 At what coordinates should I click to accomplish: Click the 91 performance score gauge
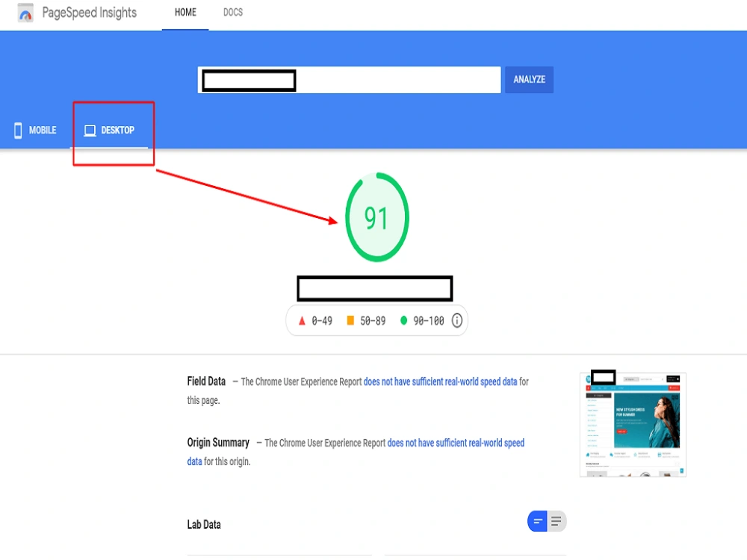point(376,217)
